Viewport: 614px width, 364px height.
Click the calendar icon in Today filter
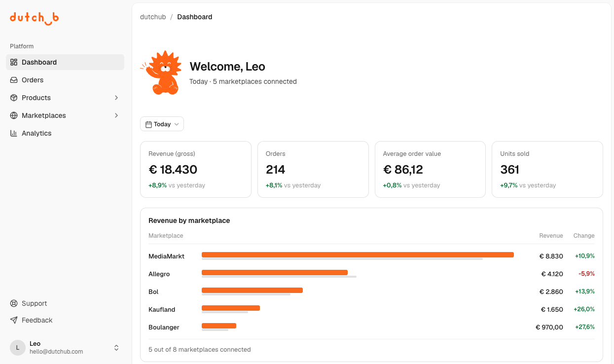pyautogui.click(x=148, y=124)
